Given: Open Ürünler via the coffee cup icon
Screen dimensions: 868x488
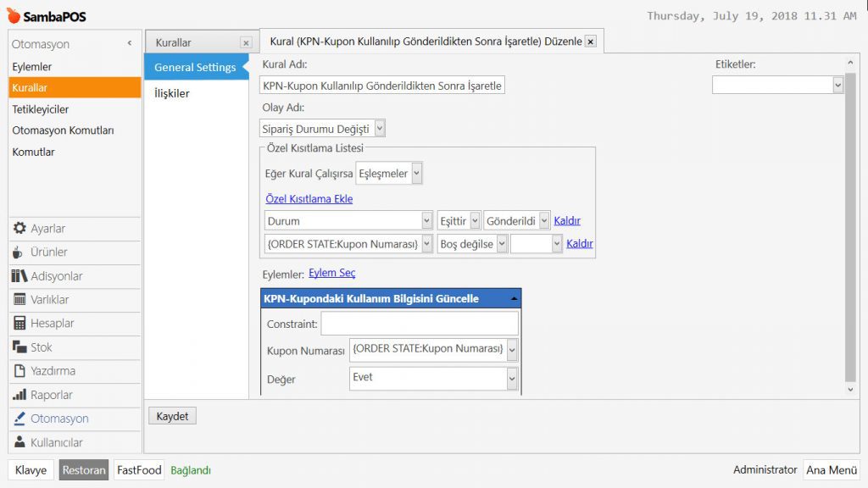Looking at the screenshot, I should coord(19,252).
